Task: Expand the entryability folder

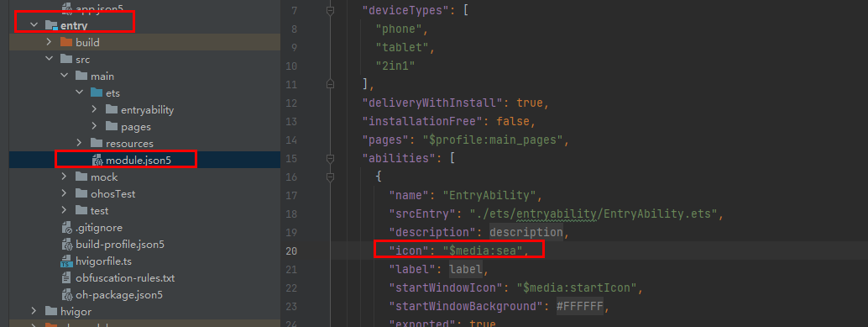Action: point(94,110)
